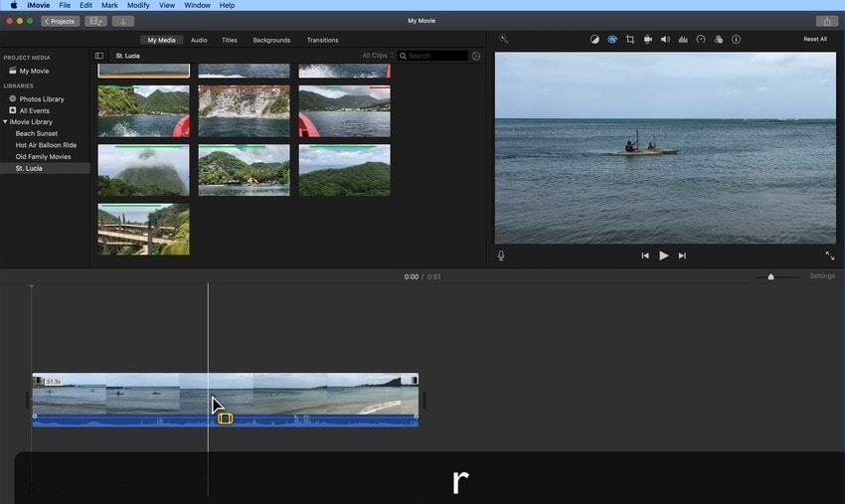Open the noise reduction and equalizer tool
This screenshot has height=504, width=845.
pyautogui.click(x=683, y=40)
